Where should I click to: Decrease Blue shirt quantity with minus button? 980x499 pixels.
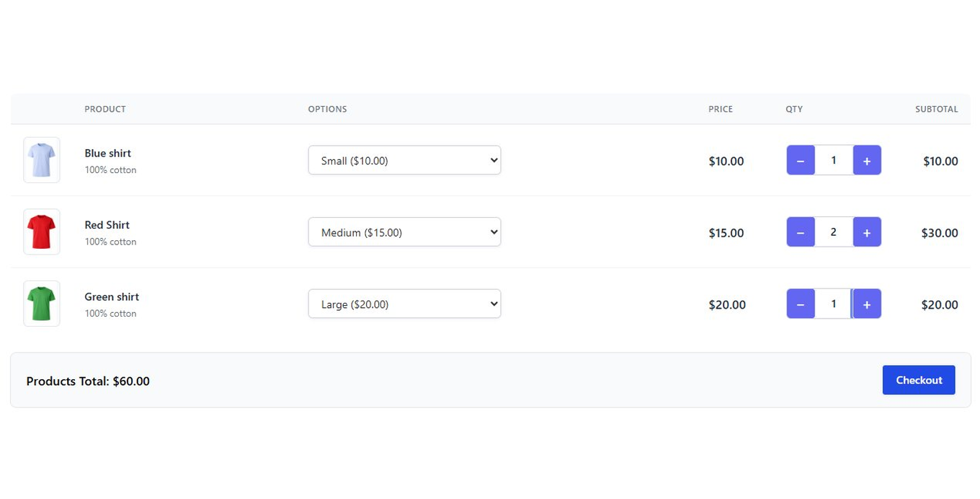pos(801,160)
